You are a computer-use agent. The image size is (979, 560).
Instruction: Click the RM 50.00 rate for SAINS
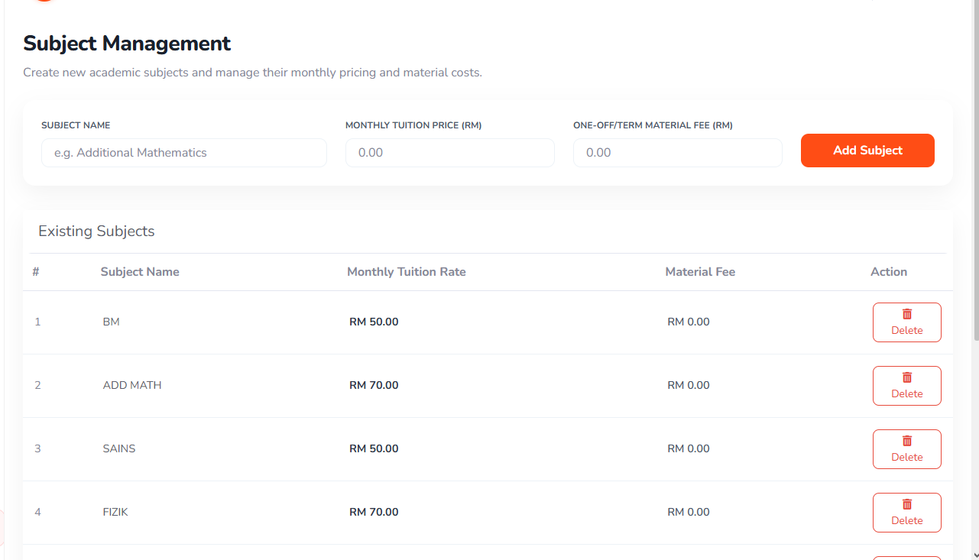(374, 449)
